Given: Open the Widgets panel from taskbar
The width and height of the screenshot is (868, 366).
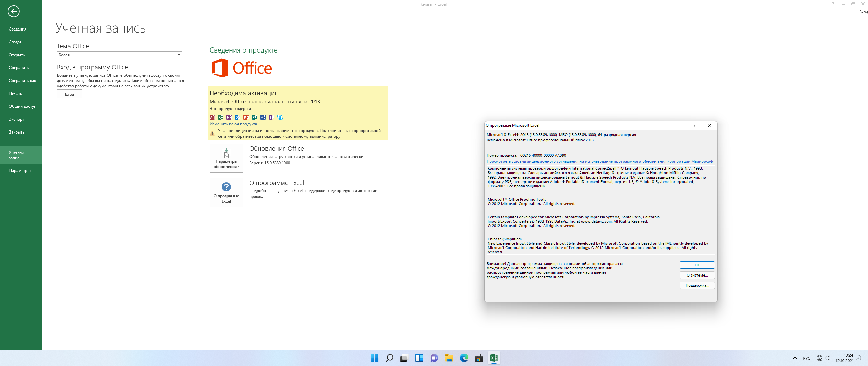Looking at the screenshot, I should point(419,358).
